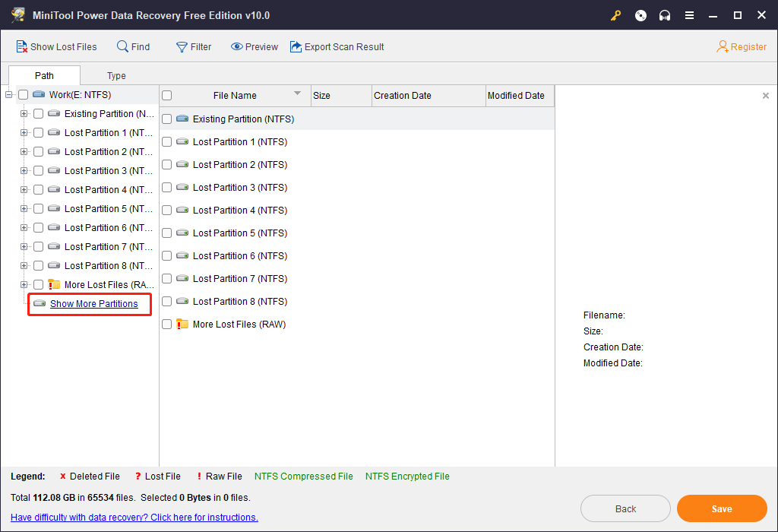Image resolution: width=778 pixels, height=532 pixels.
Task: Click the Preview eye icon
Action: (237, 47)
